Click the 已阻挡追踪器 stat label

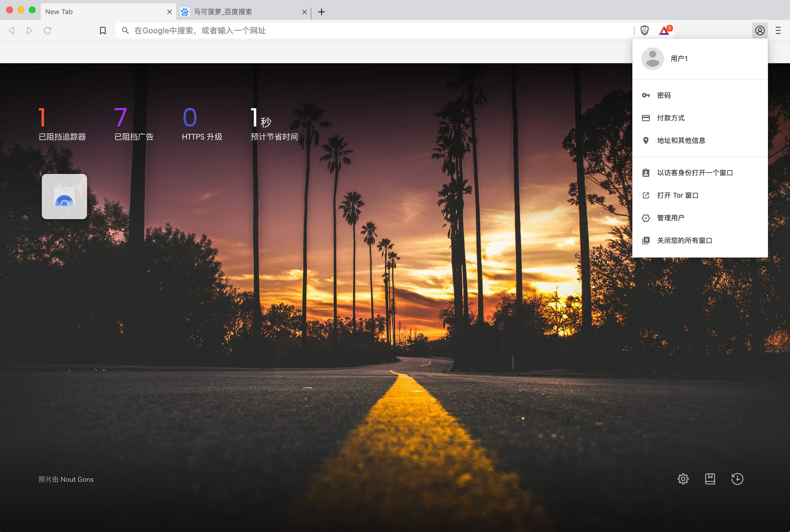coord(62,137)
